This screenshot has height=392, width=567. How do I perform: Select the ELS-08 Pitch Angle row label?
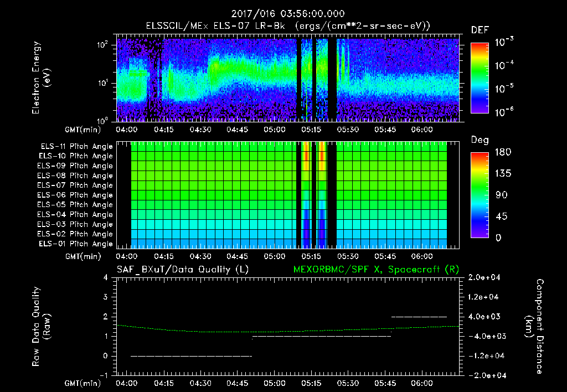click(75, 176)
